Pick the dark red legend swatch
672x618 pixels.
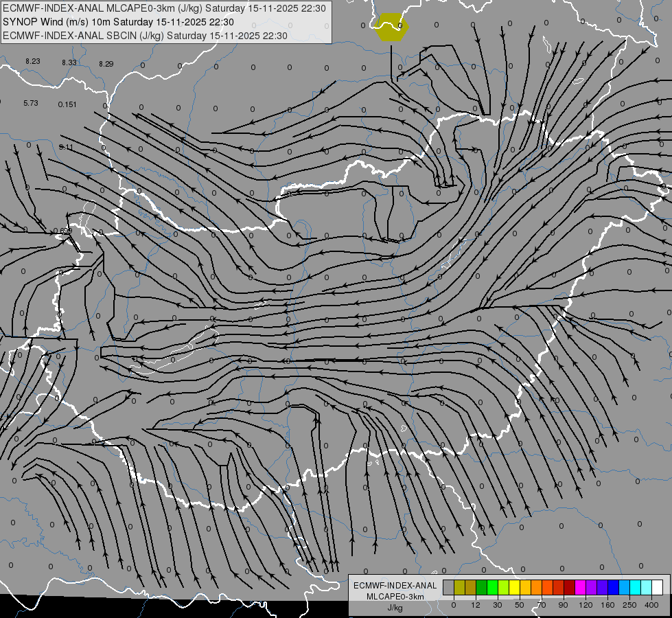pos(569,587)
